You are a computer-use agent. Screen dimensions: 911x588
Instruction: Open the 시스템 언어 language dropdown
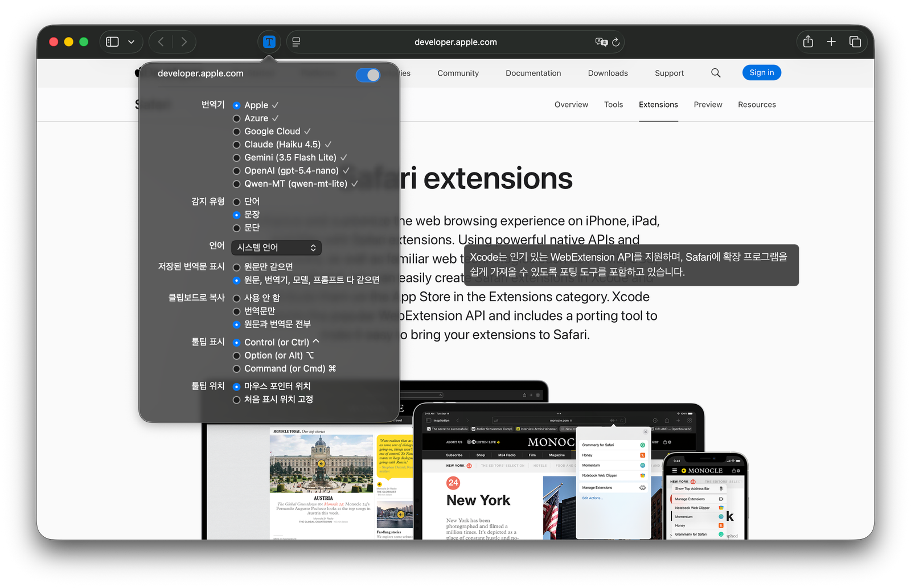pos(276,248)
